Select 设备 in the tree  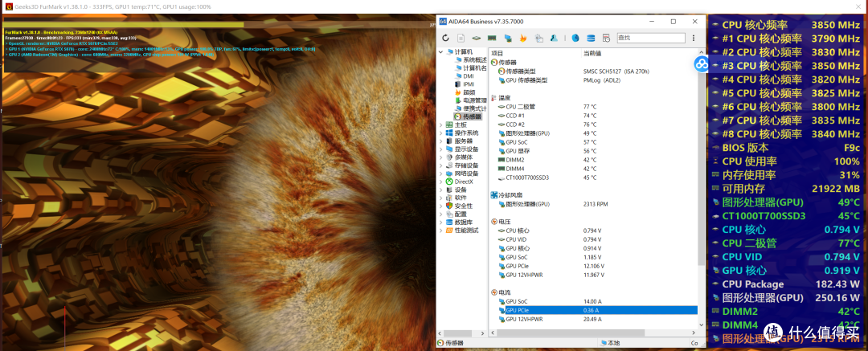(457, 190)
